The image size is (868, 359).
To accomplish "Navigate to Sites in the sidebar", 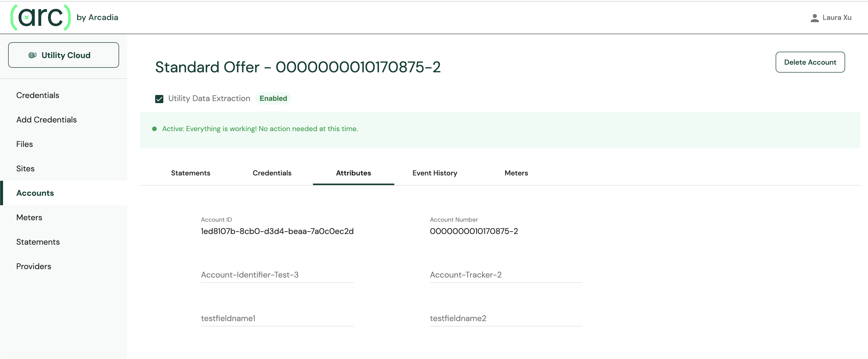I will (x=25, y=169).
